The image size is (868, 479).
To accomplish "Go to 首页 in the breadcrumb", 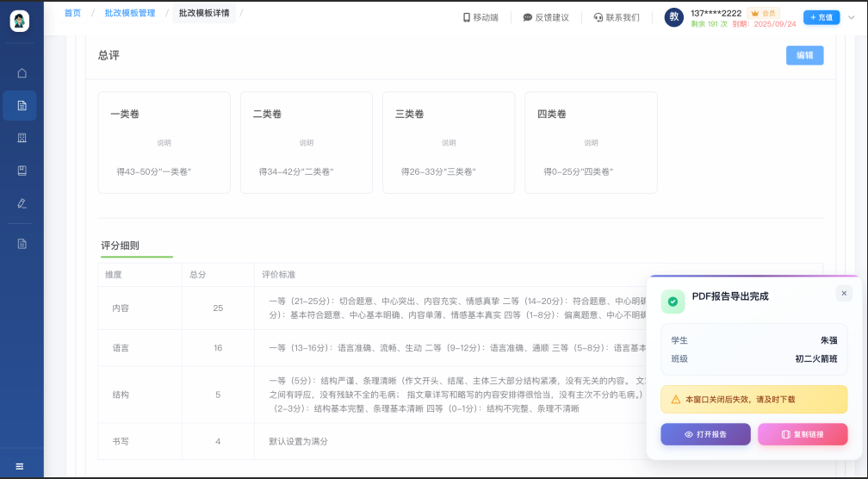I will pyautogui.click(x=72, y=13).
